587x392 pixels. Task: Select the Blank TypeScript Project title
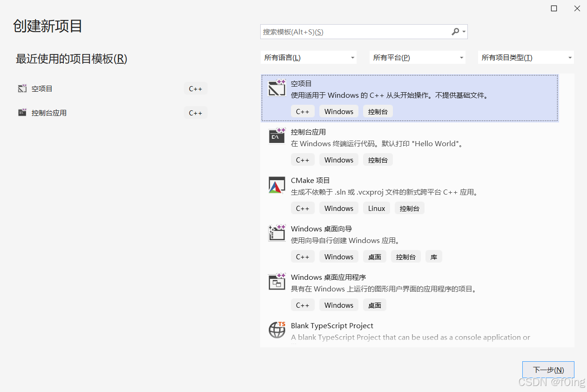coord(332,325)
